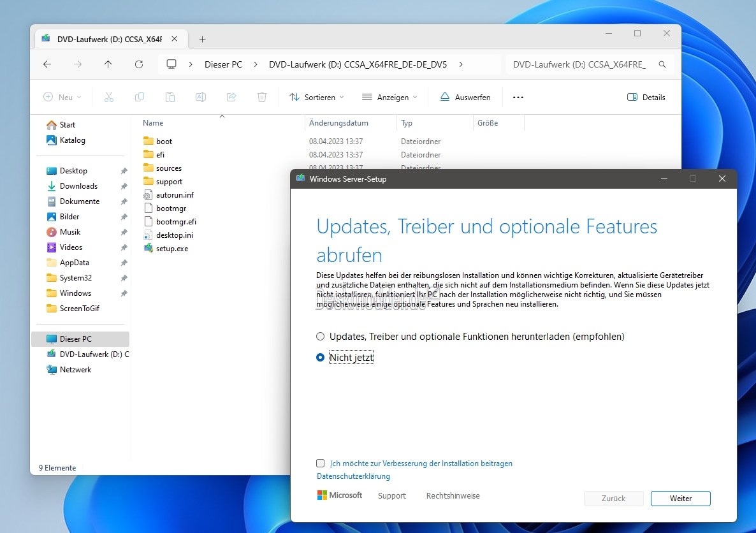Add a new Explorer tab
This screenshot has height=533, width=756.
coord(203,39)
